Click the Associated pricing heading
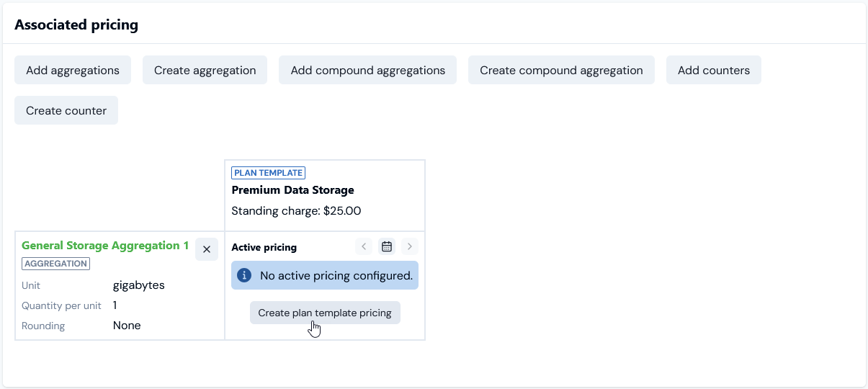The width and height of the screenshot is (868, 389). point(76,25)
